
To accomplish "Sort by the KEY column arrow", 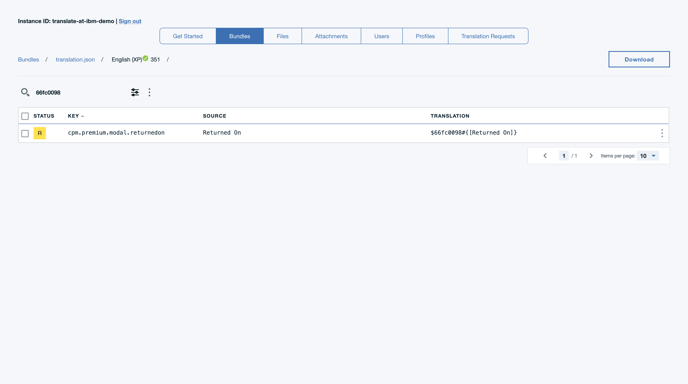I will (x=82, y=116).
